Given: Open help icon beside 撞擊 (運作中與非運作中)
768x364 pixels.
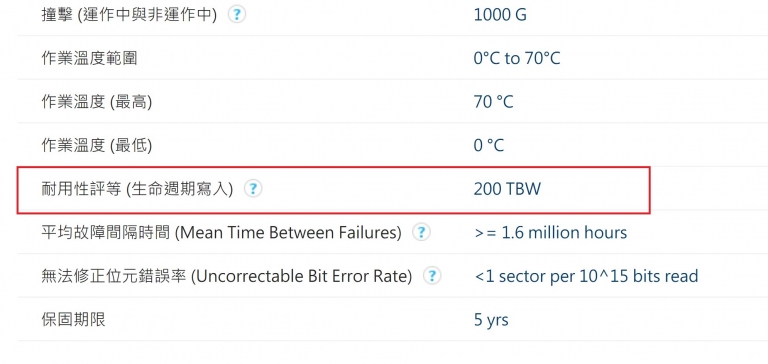Looking at the screenshot, I should click(237, 15).
